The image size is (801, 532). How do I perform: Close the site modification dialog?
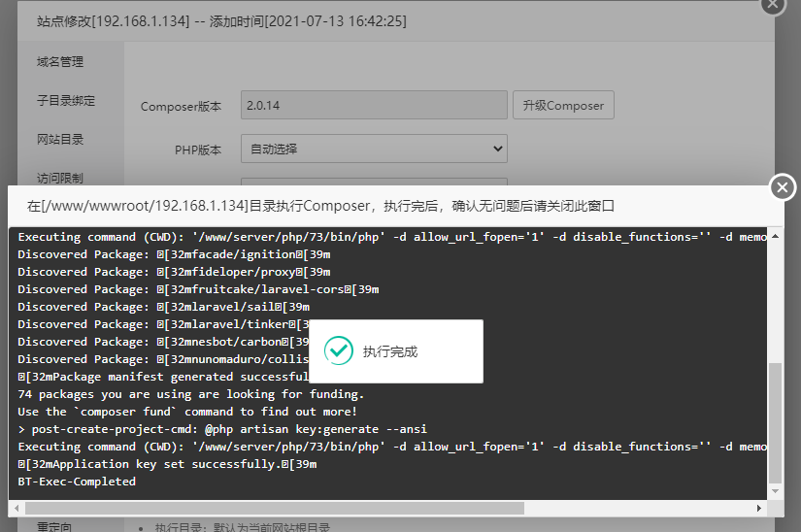773,5
